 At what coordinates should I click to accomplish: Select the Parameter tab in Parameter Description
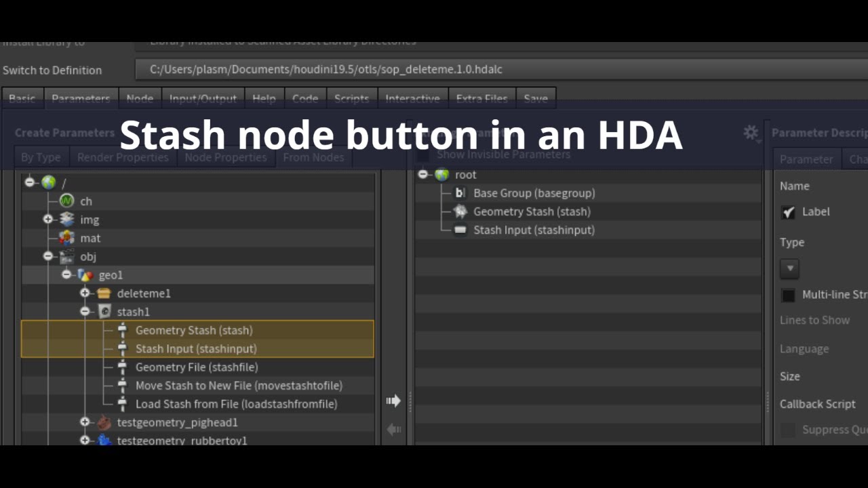coord(806,159)
